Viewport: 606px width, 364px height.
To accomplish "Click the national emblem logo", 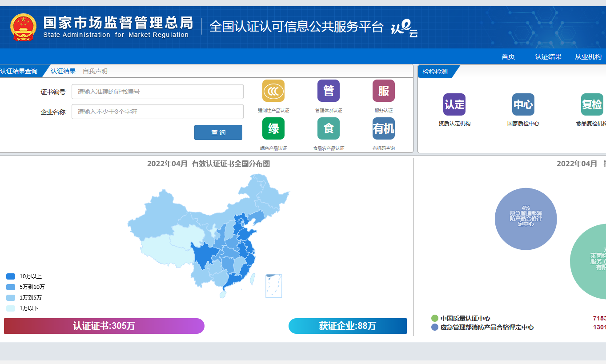I will [23, 27].
